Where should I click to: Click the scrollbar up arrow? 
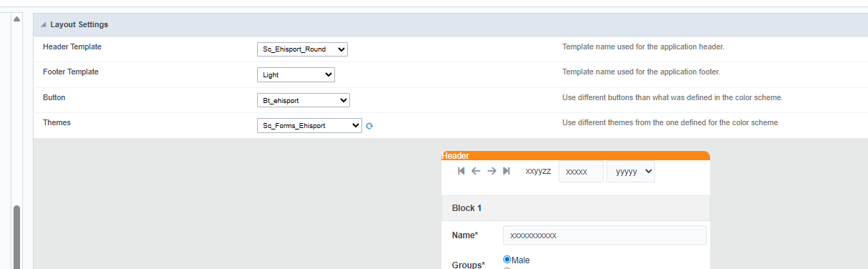[x=16, y=18]
